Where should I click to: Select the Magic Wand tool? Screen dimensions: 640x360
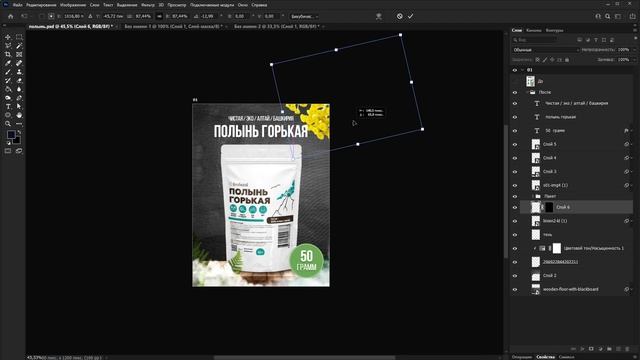19,46
